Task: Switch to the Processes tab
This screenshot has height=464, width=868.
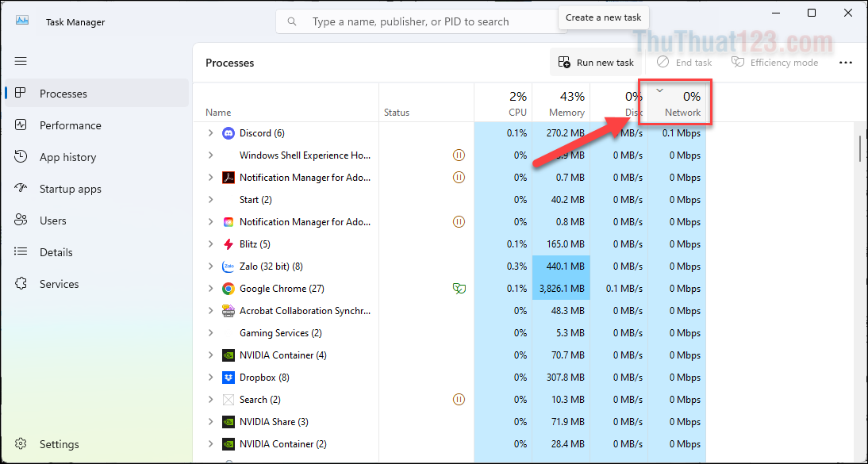Action: tap(97, 94)
